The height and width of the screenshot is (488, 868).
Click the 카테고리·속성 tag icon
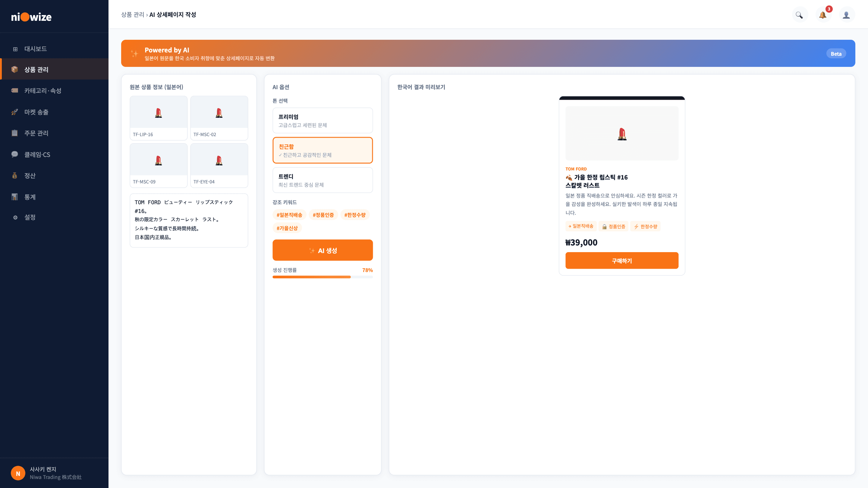pyautogui.click(x=15, y=91)
